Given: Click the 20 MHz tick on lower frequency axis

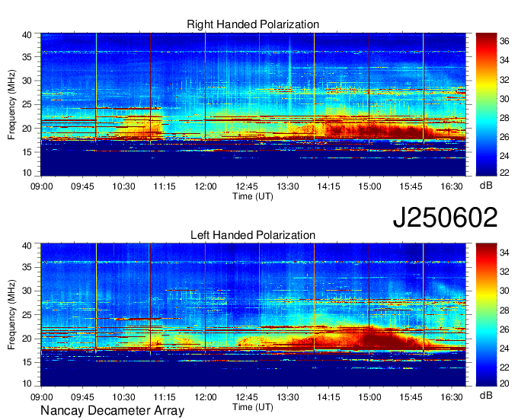Looking at the screenshot, I should [27, 339].
